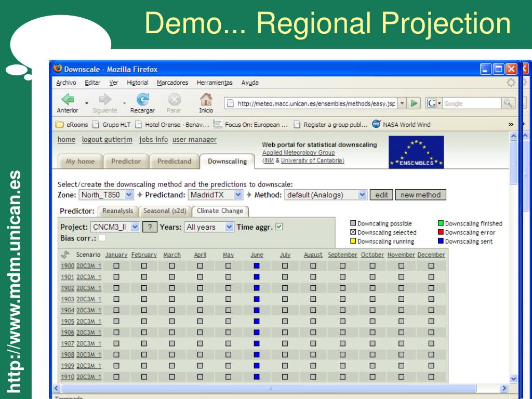
Task: Open the Zone North_T850 dropdown
Action: [x=106, y=195]
